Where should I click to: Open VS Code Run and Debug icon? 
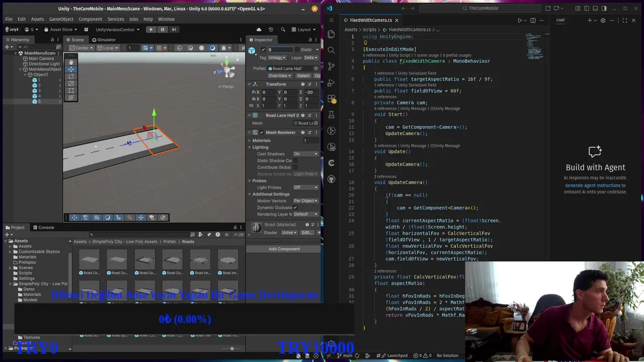[331, 82]
